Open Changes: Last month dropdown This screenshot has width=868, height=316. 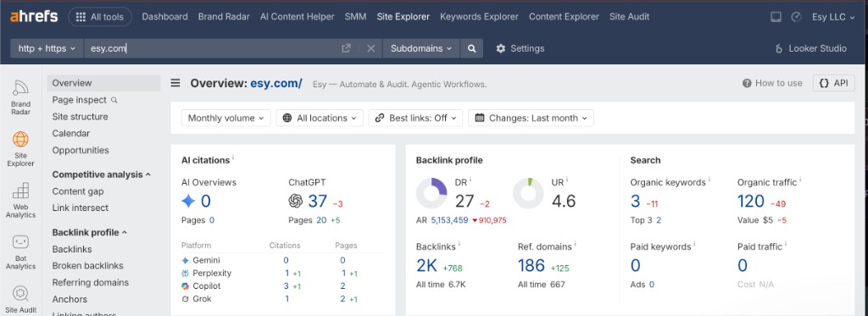pyautogui.click(x=531, y=118)
